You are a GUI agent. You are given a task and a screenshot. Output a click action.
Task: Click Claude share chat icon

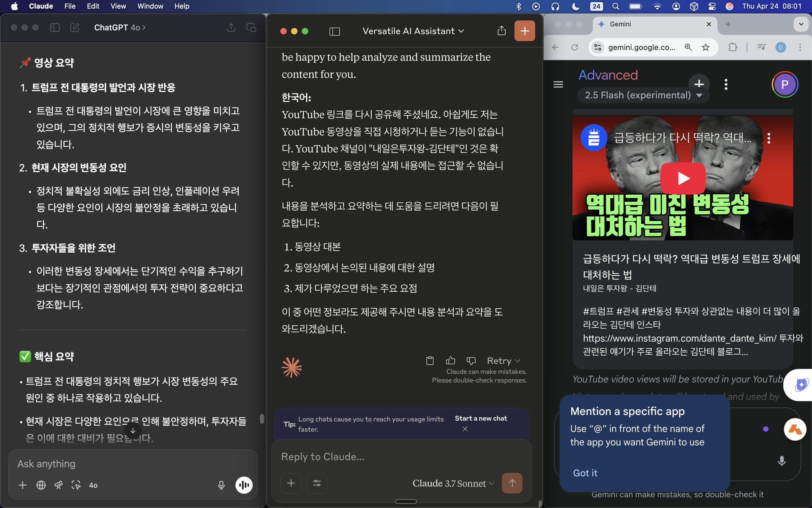pyautogui.click(x=502, y=31)
